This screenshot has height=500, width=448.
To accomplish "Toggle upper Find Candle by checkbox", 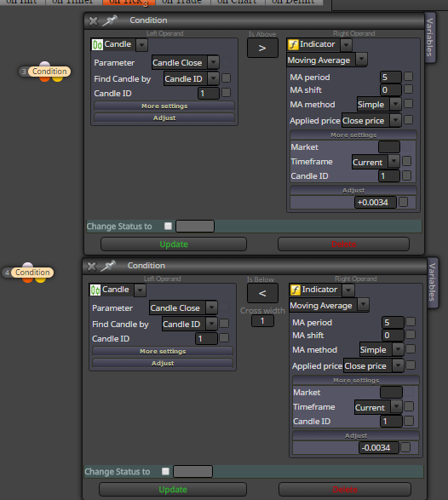I will pyautogui.click(x=226, y=78).
